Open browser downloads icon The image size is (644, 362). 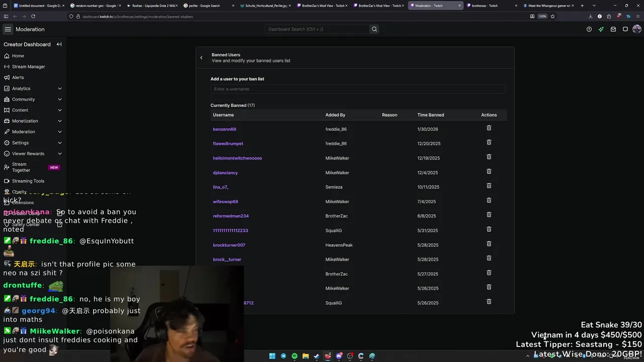590,16
